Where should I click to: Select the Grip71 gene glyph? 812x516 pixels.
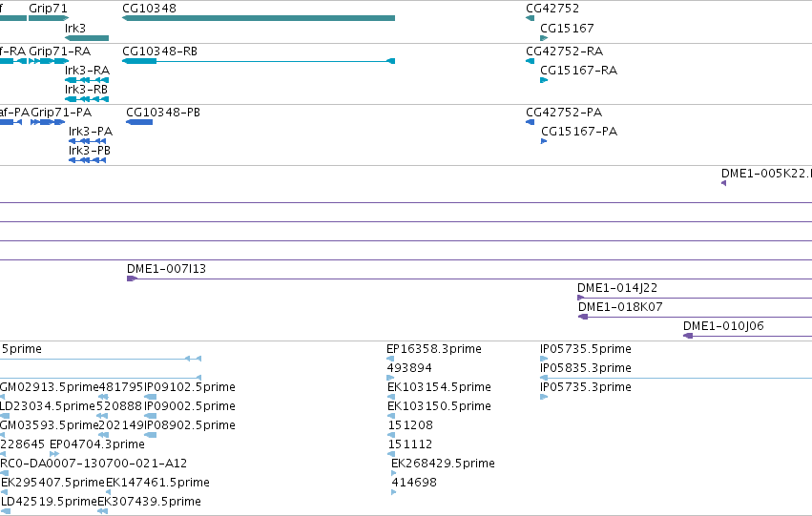coord(49,18)
